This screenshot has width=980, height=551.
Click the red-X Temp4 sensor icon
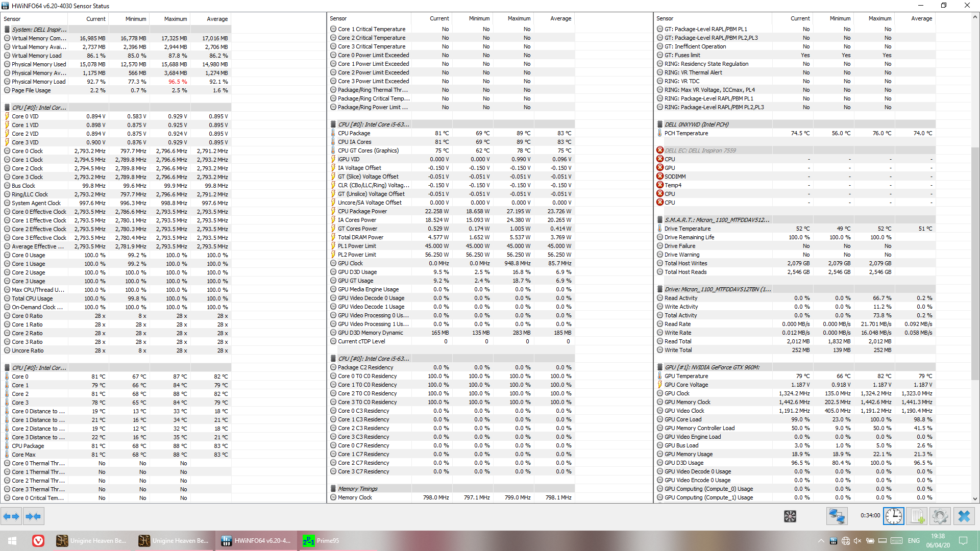[x=660, y=185]
